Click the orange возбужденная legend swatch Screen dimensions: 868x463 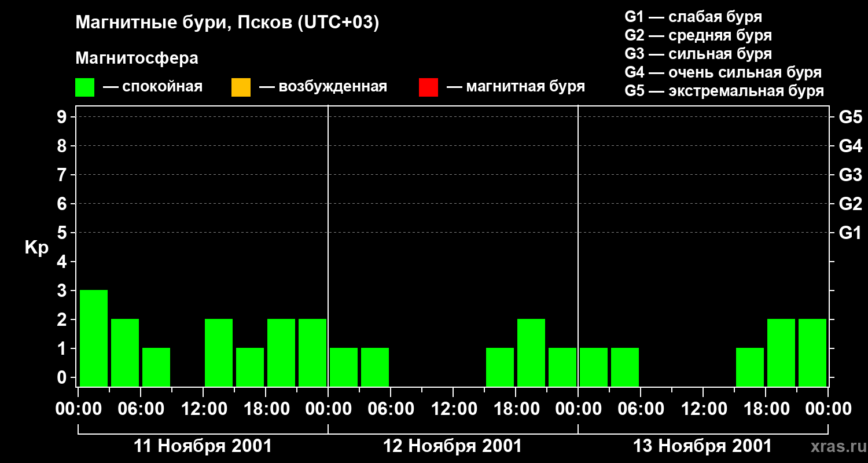241,87
